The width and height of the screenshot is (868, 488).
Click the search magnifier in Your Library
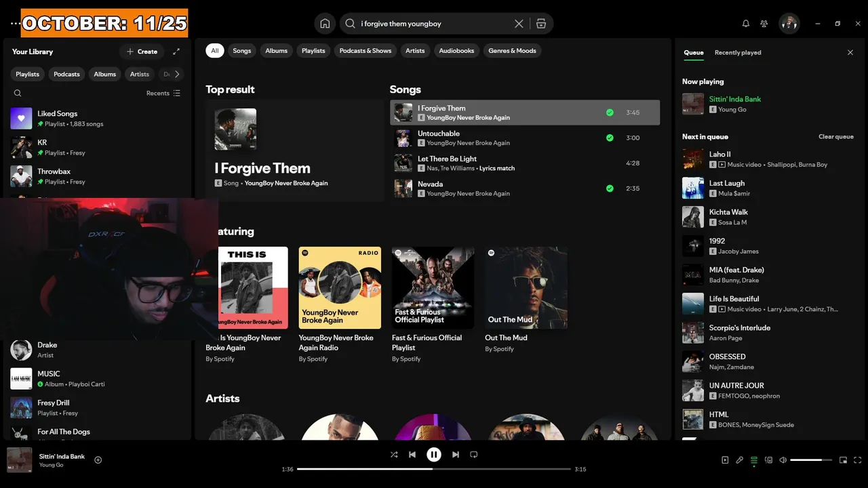(18, 94)
